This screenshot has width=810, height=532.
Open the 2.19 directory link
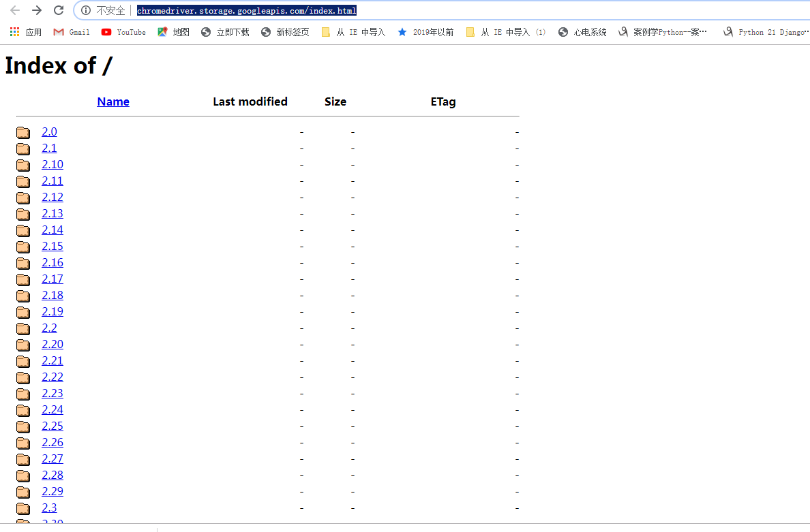[52, 312]
